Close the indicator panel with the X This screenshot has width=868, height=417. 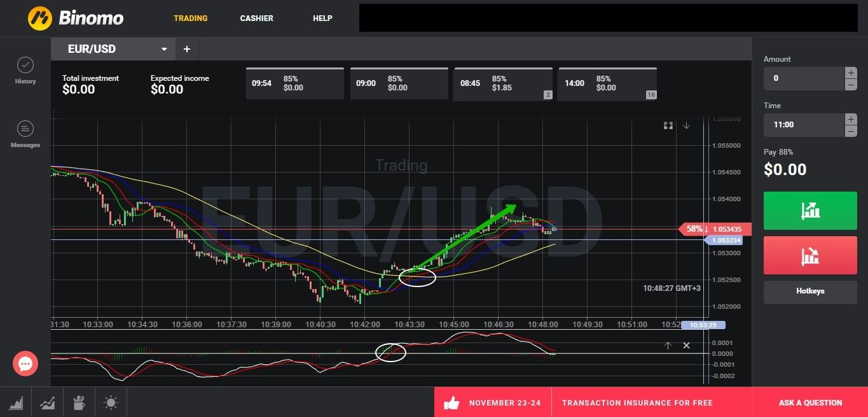(x=687, y=346)
